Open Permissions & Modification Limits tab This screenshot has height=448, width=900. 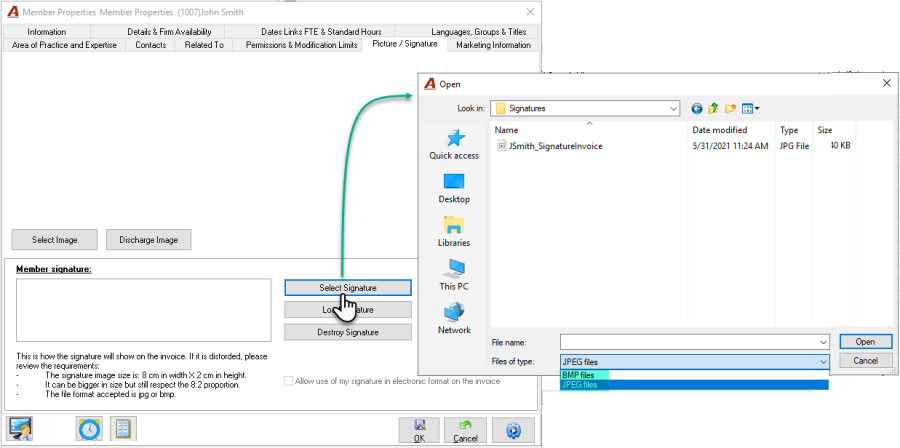[x=301, y=45]
